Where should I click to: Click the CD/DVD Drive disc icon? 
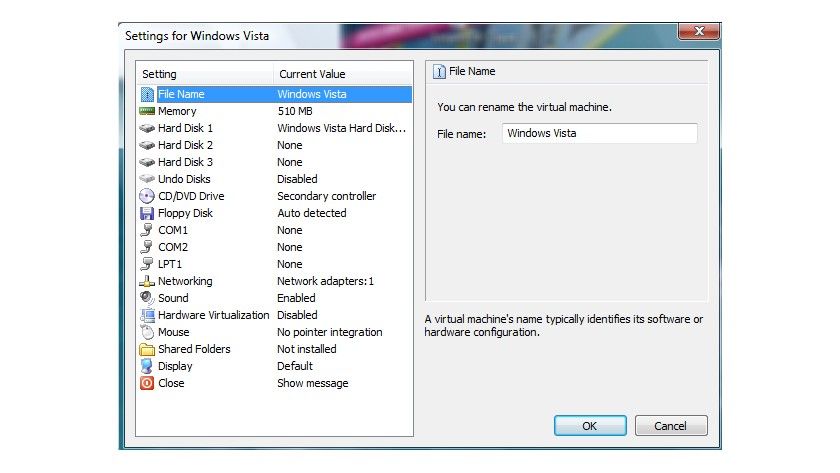(147, 196)
